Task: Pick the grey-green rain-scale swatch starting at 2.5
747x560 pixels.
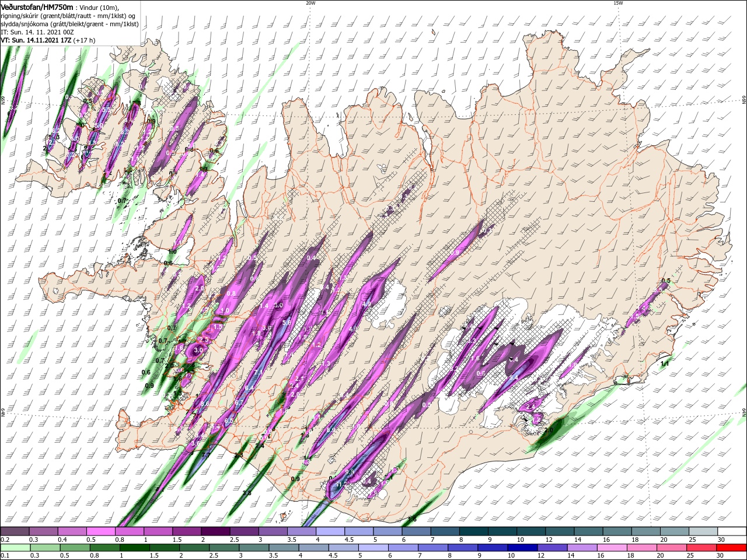Action: [x=225, y=548]
